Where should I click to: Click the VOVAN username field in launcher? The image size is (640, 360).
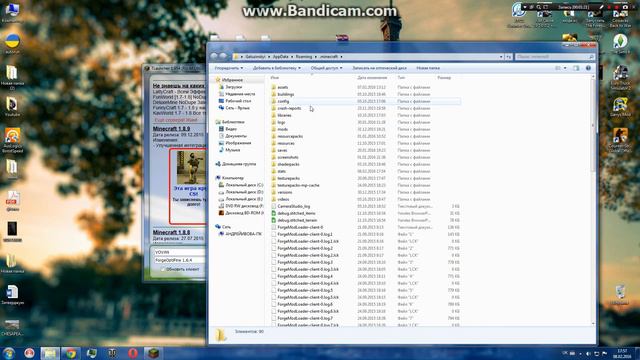[180, 252]
